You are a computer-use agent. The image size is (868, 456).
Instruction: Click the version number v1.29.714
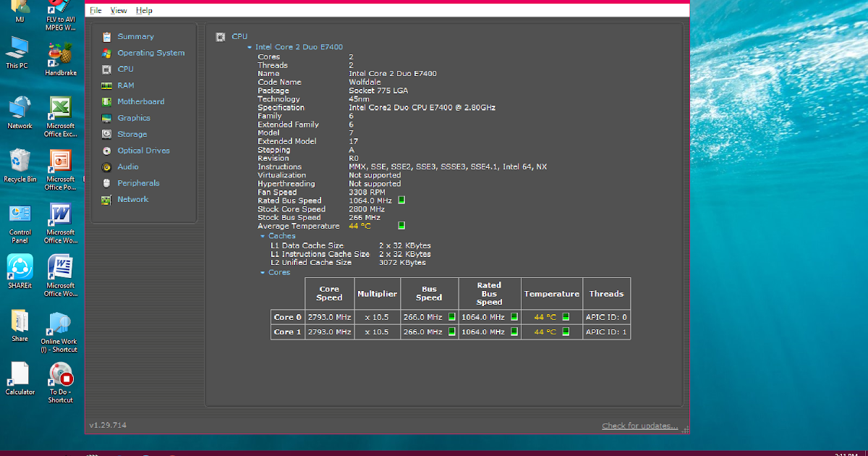108,425
